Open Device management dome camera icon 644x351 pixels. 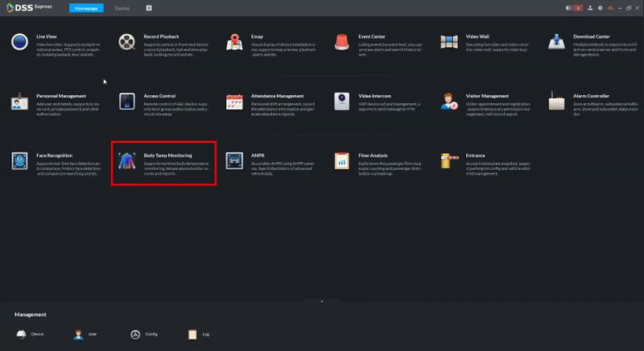click(x=21, y=335)
